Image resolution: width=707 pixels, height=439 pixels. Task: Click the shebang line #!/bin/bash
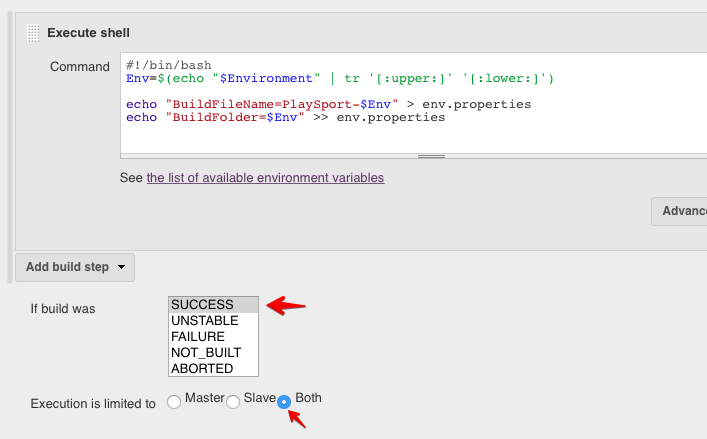click(x=169, y=65)
